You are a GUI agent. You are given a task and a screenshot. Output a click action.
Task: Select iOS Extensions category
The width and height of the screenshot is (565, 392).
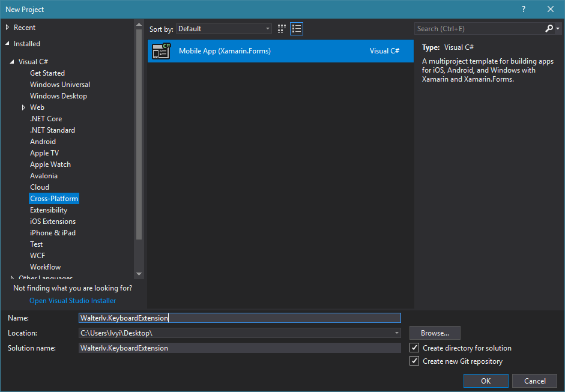coord(53,222)
